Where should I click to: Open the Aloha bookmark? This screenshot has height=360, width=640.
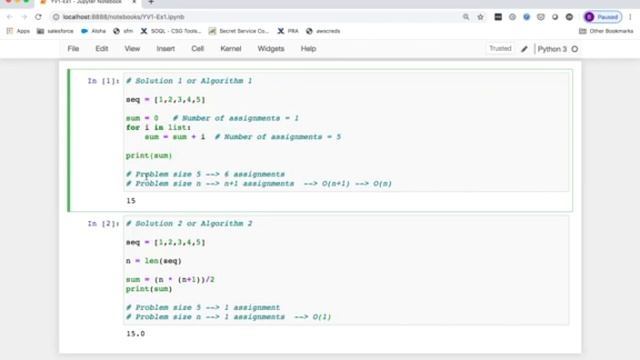pos(93,31)
